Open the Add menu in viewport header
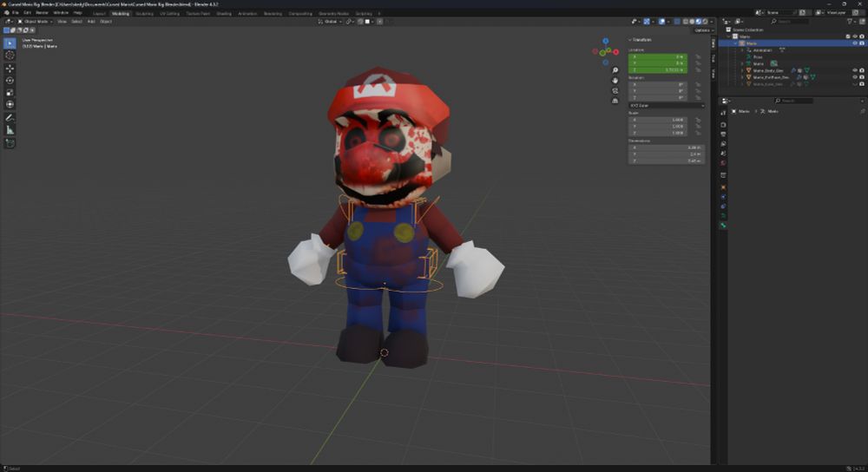Viewport: 868px width, 472px height. pyautogui.click(x=91, y=22)
